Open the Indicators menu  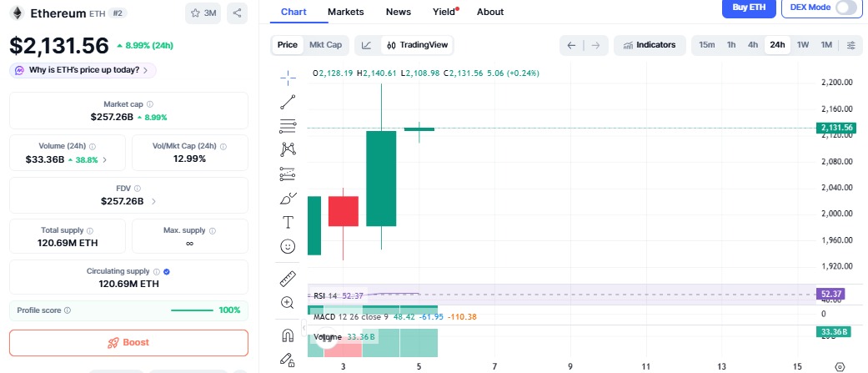point(650,45)
